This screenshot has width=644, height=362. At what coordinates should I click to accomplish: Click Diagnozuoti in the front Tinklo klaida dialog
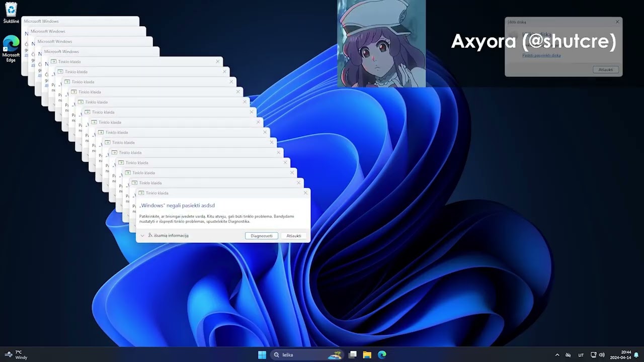(262, 236)
